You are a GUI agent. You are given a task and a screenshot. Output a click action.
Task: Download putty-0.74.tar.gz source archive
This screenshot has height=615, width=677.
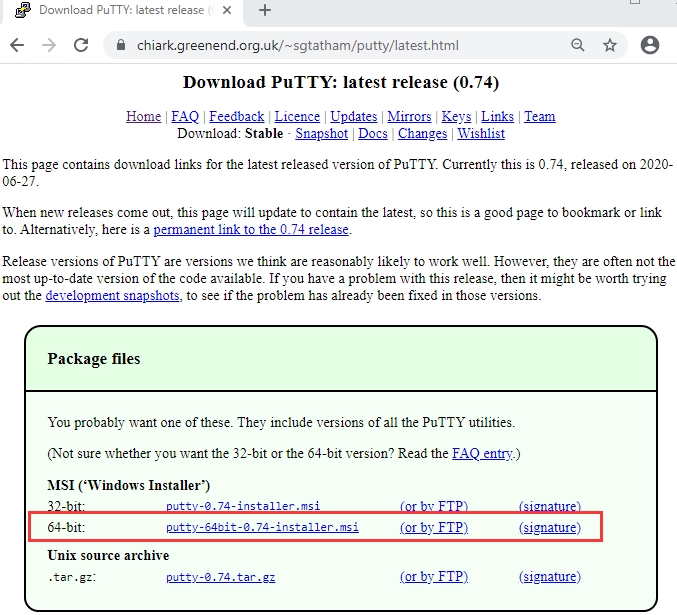(221, 577)
